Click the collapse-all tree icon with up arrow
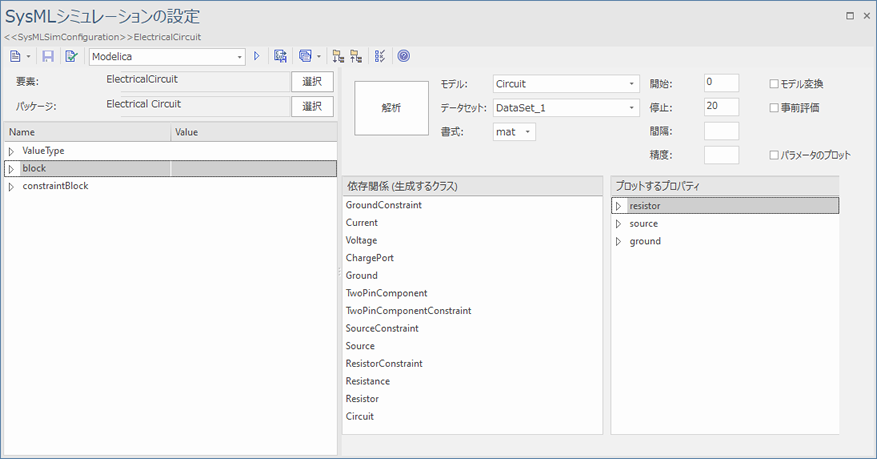The width and height of the screenshot is (877, 459). pos(356,56)
